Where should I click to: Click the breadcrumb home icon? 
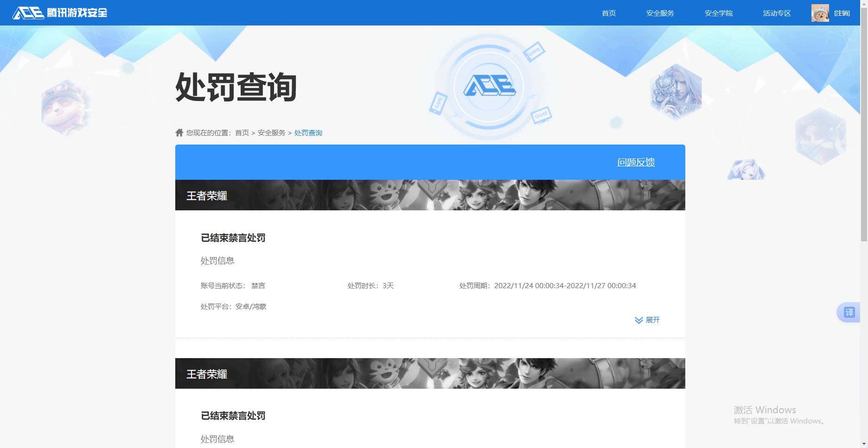click(x=179, y=132)
